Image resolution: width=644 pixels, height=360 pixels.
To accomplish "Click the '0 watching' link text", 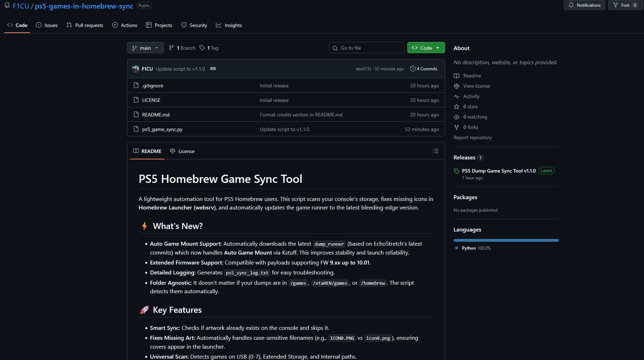I will (475, 117).
